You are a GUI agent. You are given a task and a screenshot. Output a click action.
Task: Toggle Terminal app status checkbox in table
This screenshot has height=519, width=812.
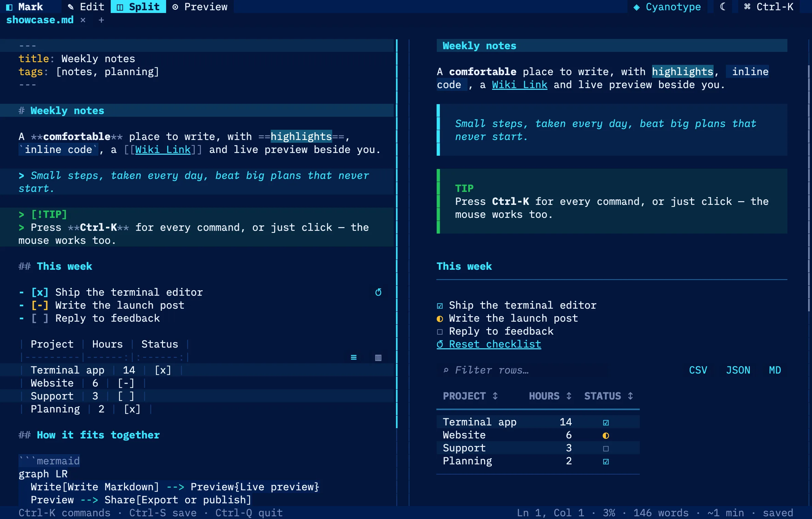(606, 422)
